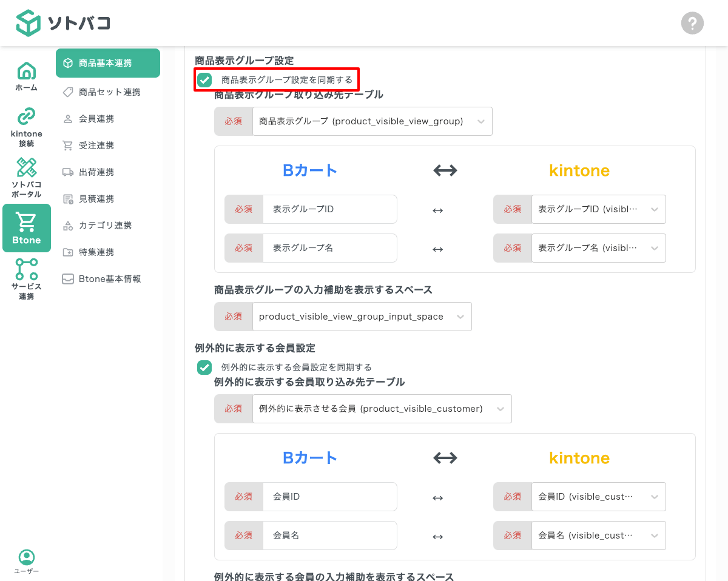Click the 会員ID input field under Bカート
Viewport: 728px width, 581px height.
coord(330,497)
